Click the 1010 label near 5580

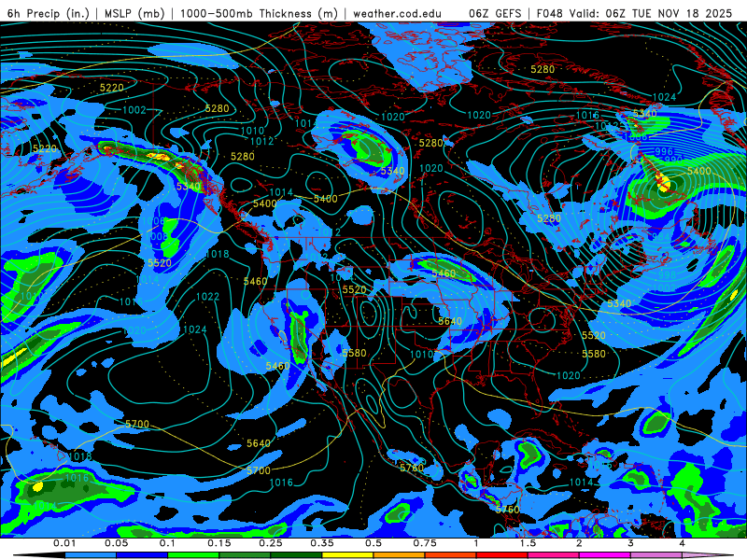(x=422, y=354)
